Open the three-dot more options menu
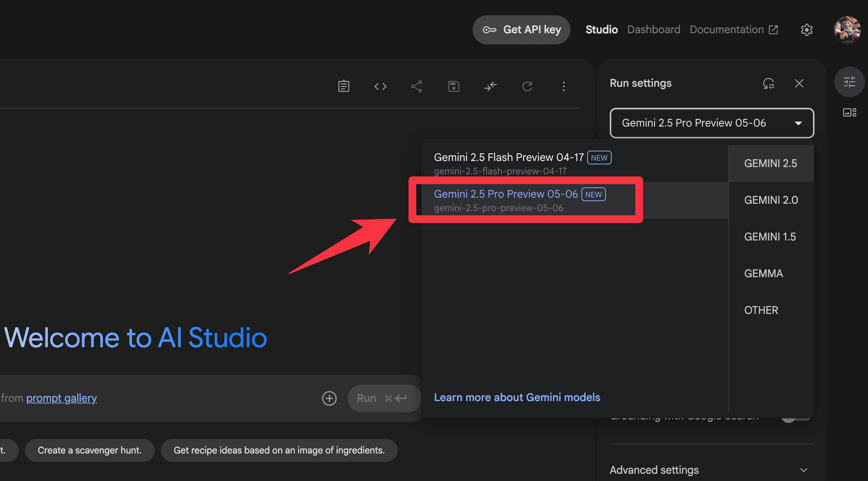868x481 pixels. (564, 86)
